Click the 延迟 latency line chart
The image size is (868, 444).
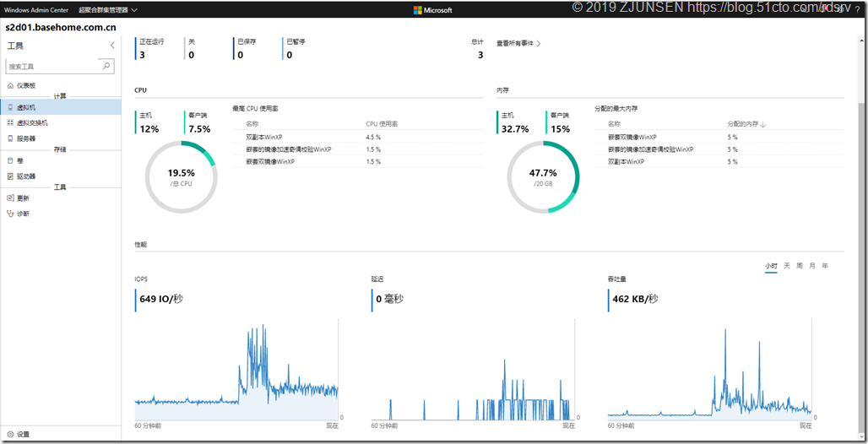coord(473,369)
